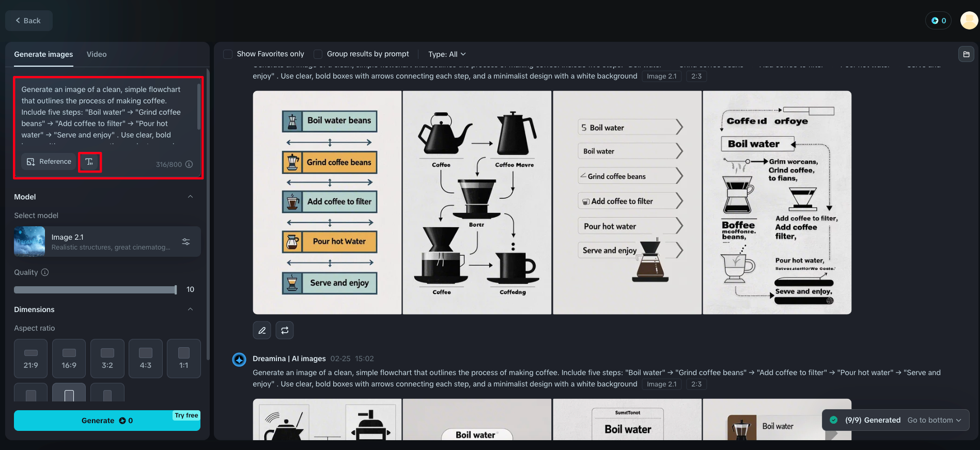Collapse the Dimensions section
Viewport: 980px width, 450px height.
coord(190,309)
